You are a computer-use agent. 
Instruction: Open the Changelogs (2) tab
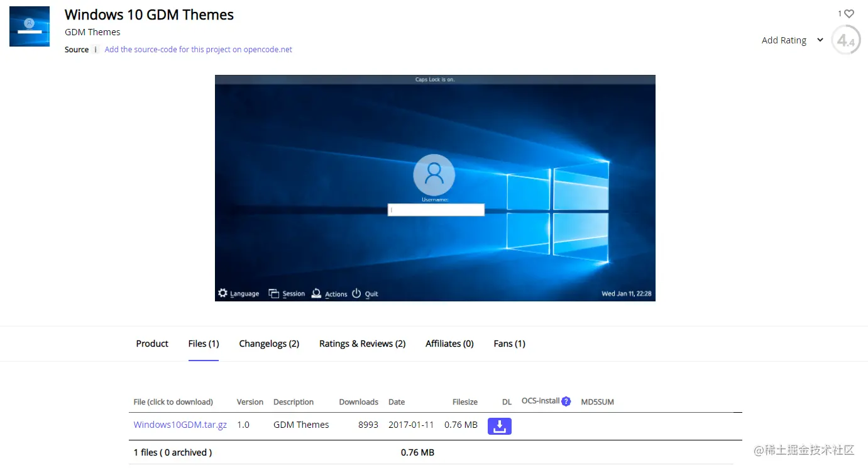point(269,344)
